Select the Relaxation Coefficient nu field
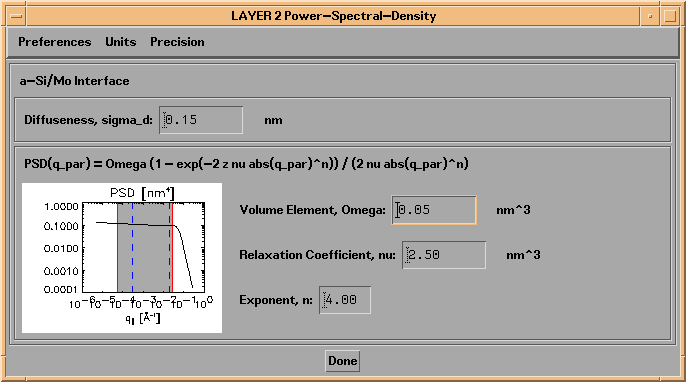This screenshot has height=382, width=686. [x=444, y=255]
